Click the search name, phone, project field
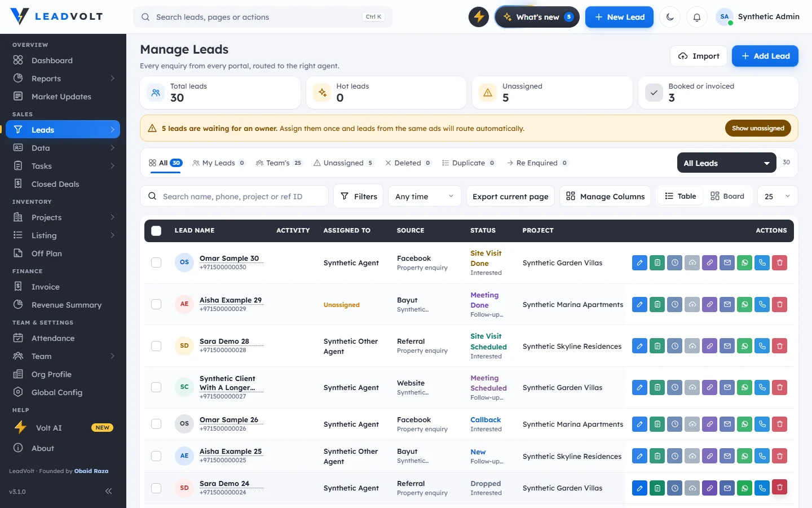Viewport: 812px width, 508px height. pos(234,196)
